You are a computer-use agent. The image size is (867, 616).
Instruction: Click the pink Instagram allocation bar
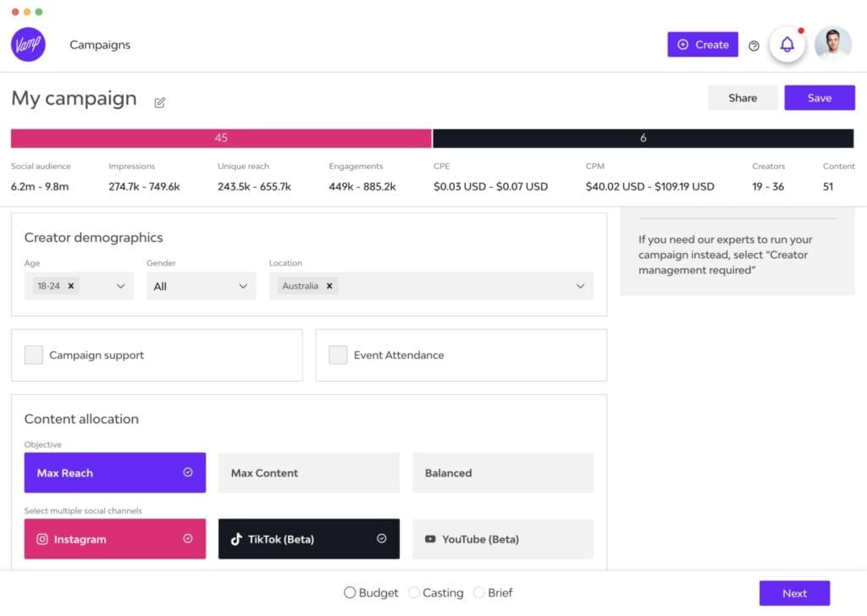pyautogui.click(x=221, y=138)
